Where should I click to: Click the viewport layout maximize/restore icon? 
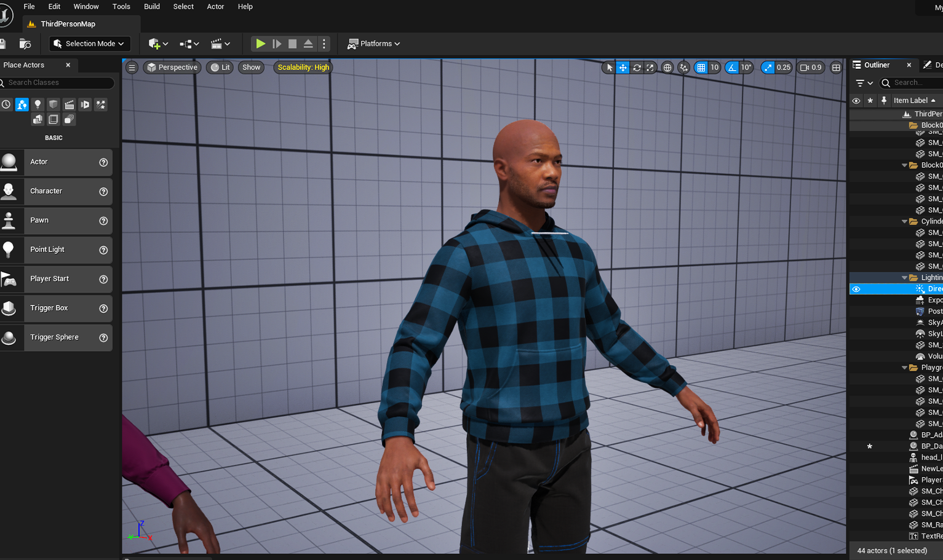pos(836,68)
